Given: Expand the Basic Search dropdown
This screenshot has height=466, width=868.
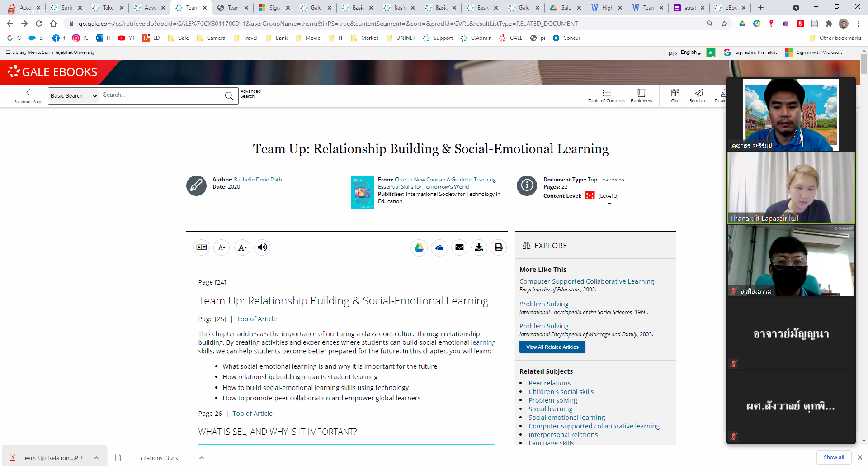Looking at the screenshot, I should (74, 96).
